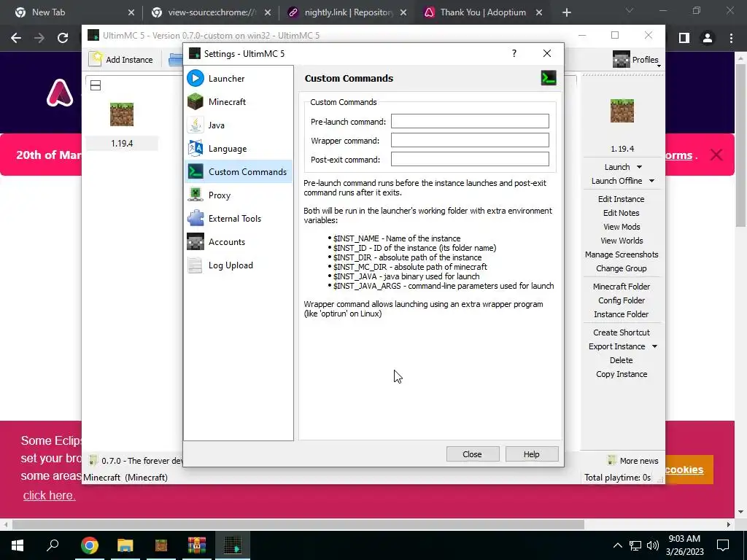747x560 pixels.
Task: Open the External Tools page
Action: [x=239, y=218]
